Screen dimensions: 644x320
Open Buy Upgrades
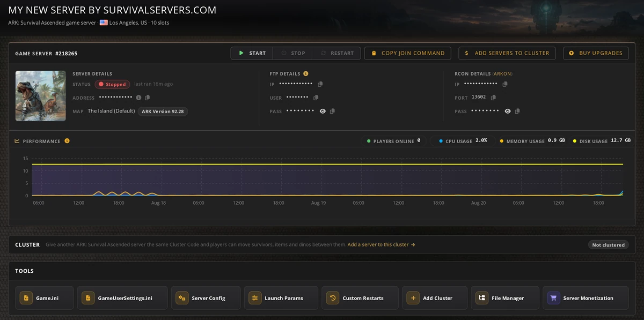click(596, 53)
